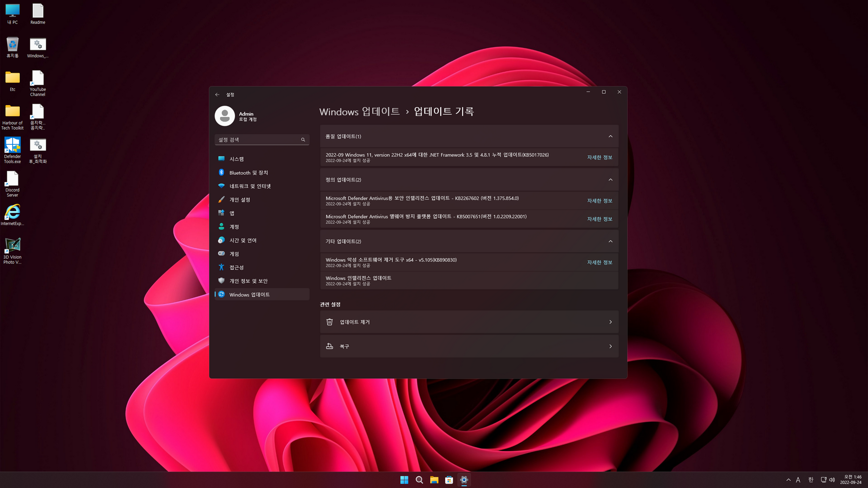Image resolution: width=868 pixels, height=488 pixels.
Task: Open 자세한 정보 for KB5017026 update
Action: 600,157
